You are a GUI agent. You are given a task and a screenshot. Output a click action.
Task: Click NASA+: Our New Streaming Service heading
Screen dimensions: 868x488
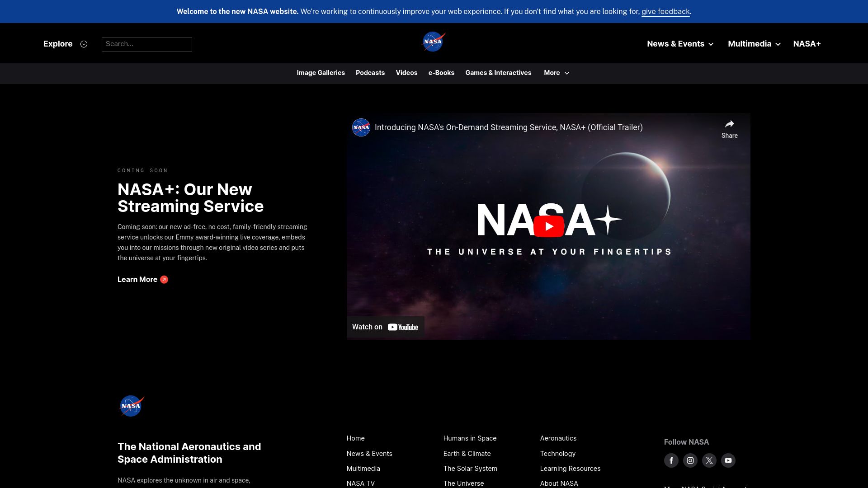point(190,198)
